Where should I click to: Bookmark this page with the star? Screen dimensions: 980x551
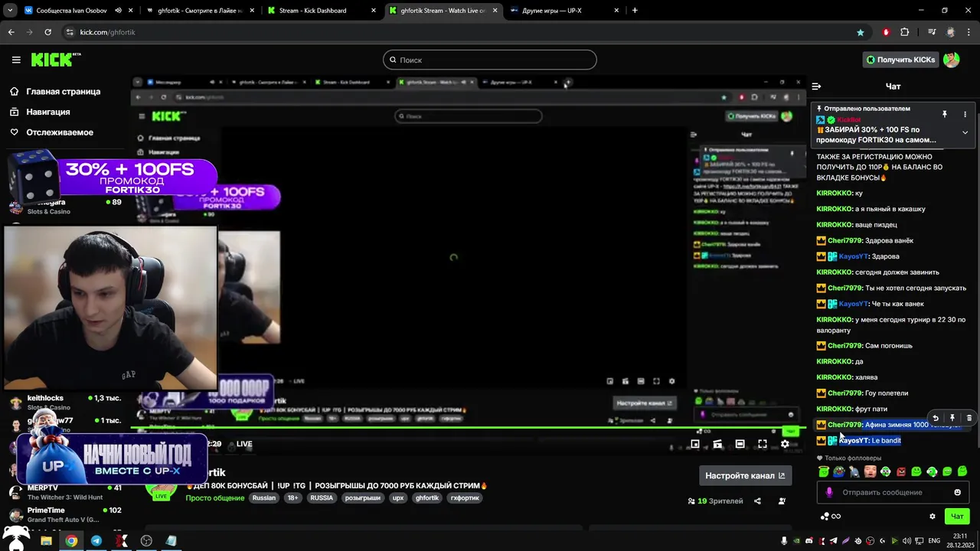[861, 32]
